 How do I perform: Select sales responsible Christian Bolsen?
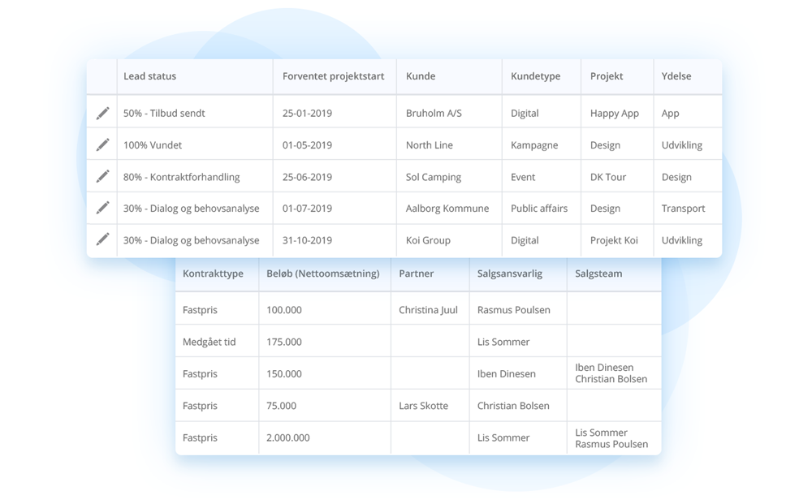518,406
